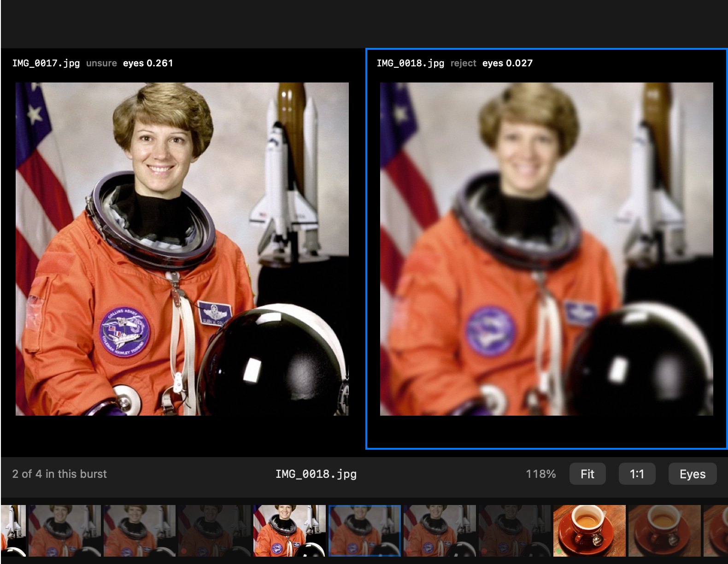The width and height of the screenshot is (728, 564).
Task: Click the Fit zoom button
Action: 587,474
